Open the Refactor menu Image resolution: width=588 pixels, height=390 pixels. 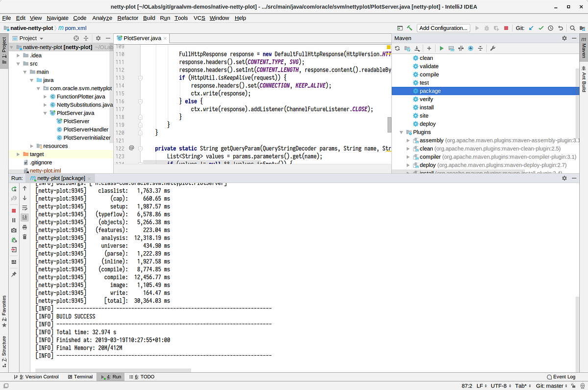[x=127, y=18]
